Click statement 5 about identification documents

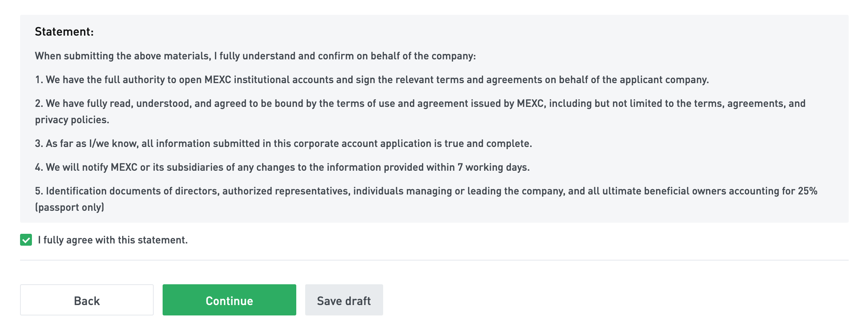[x=426, y=191]
